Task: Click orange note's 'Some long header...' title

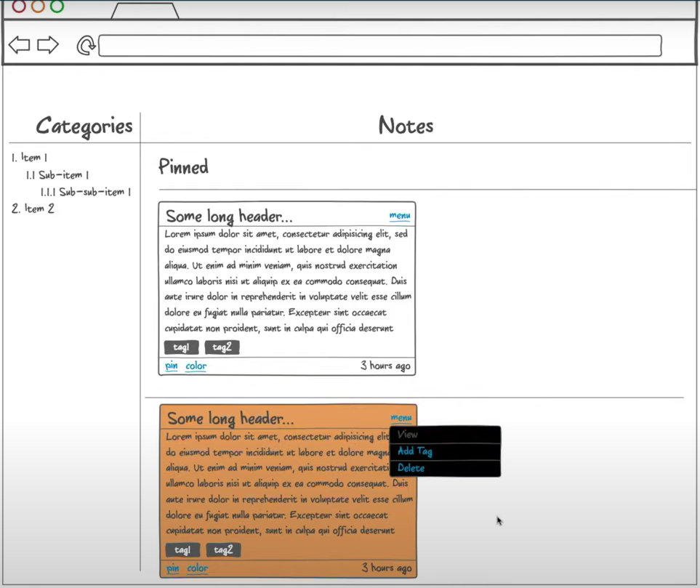Action: point(231,419)
